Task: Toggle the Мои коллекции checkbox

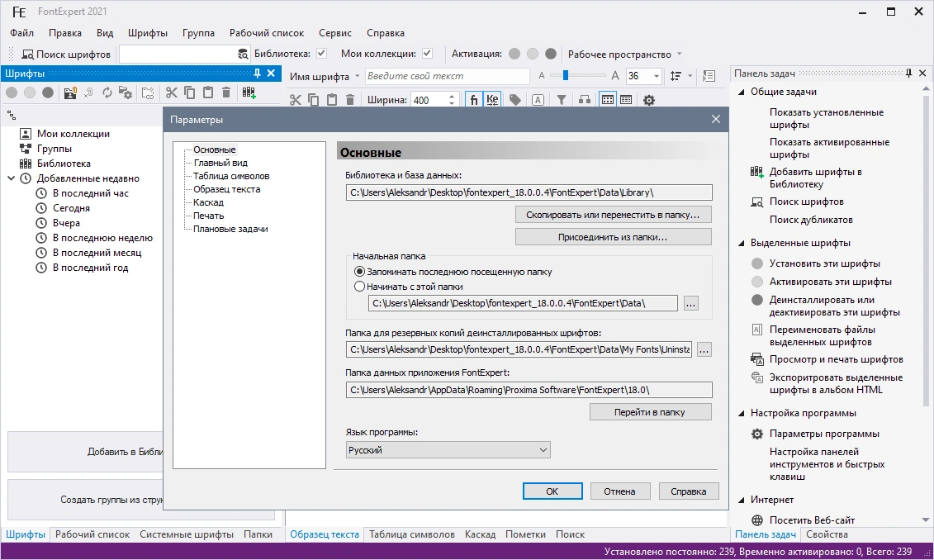Action: pos(427,53)
